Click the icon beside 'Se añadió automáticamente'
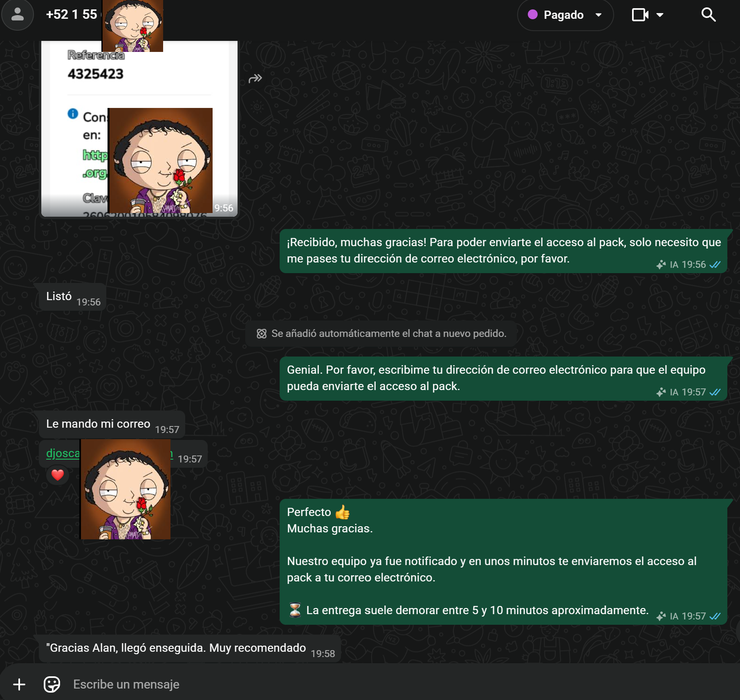740x700 pixels. pyautogui.click(x=262, y=334)
